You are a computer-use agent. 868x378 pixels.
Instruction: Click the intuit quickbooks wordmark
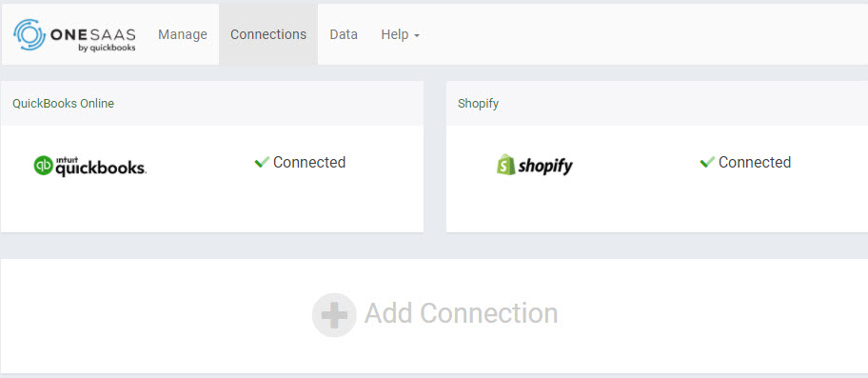(101, 166)
